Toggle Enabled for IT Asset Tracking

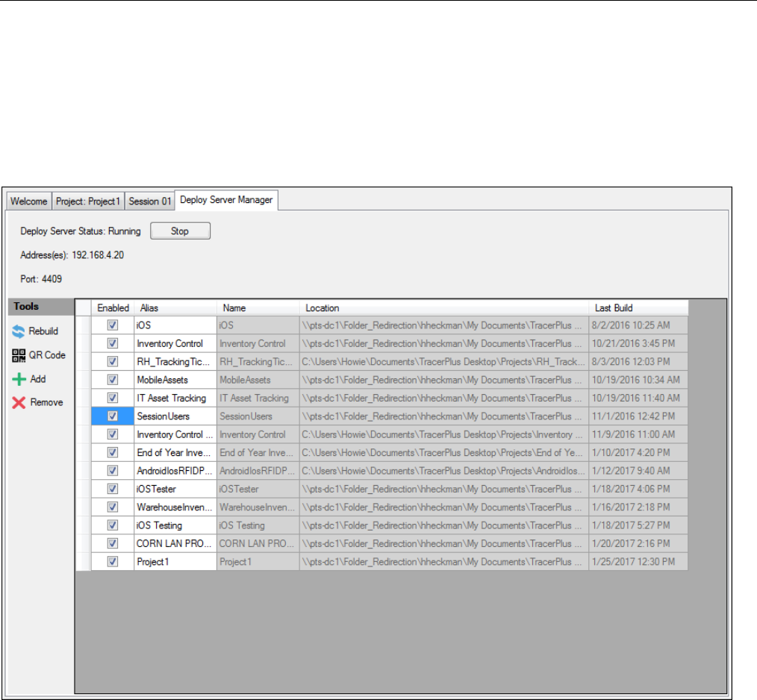tap(113, 398)
